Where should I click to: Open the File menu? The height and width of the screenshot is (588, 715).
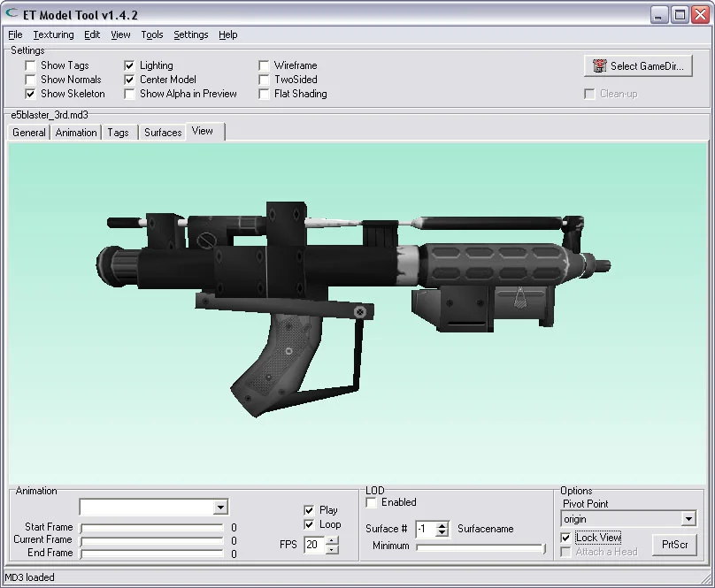click(x=15, y=34)
